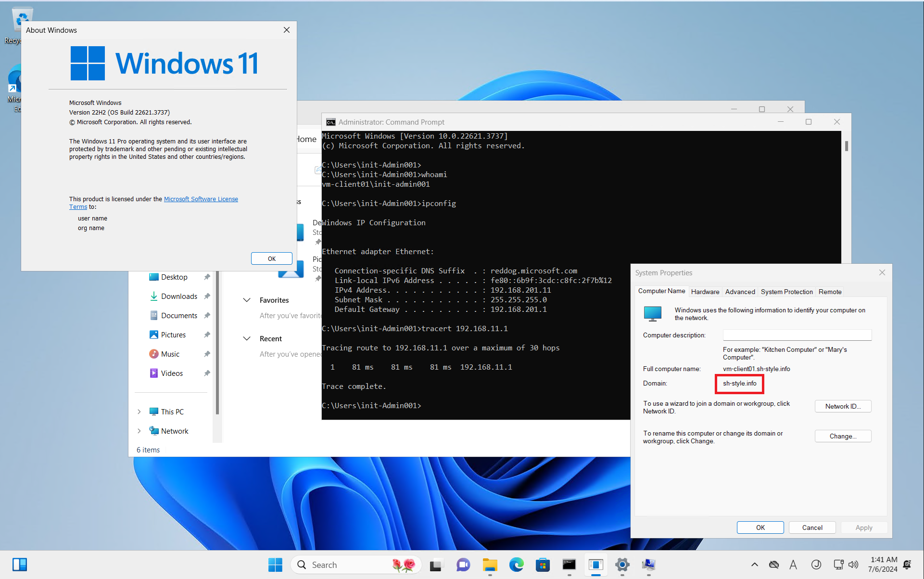Open the Widgets icon at taskbar left
Viewport: 924px width, 579px height.
click(20, 565)
